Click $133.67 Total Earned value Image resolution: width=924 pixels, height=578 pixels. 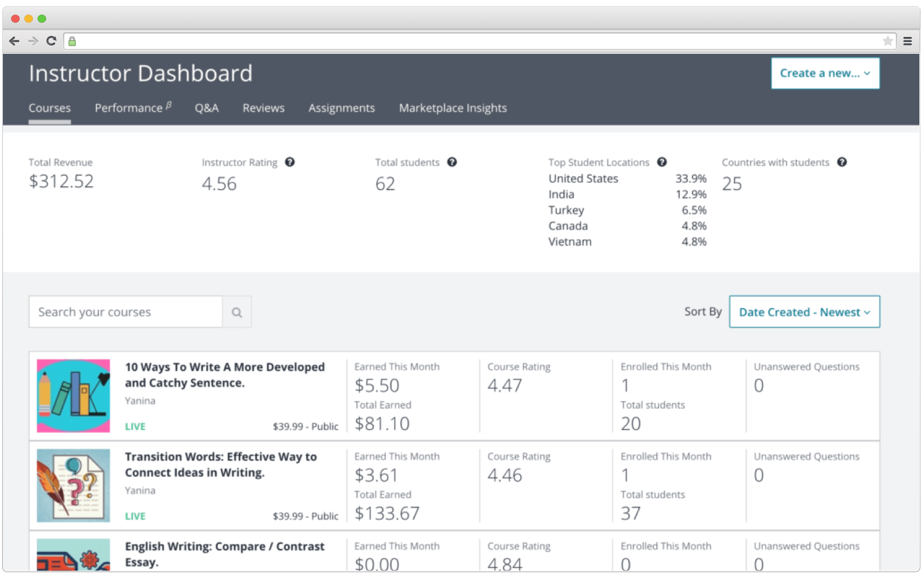[x=387, y=513]
